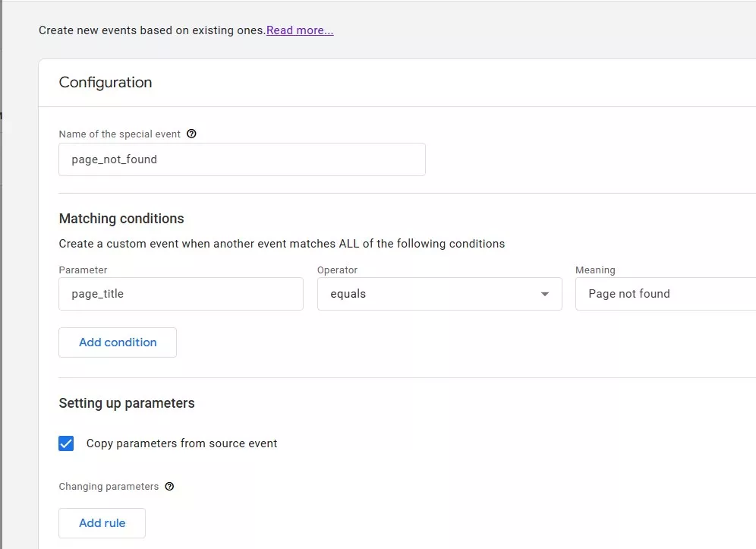This screenshot has width=756, height=549.
Task: Select the Changing parameters label
Action: pos(109,486)
